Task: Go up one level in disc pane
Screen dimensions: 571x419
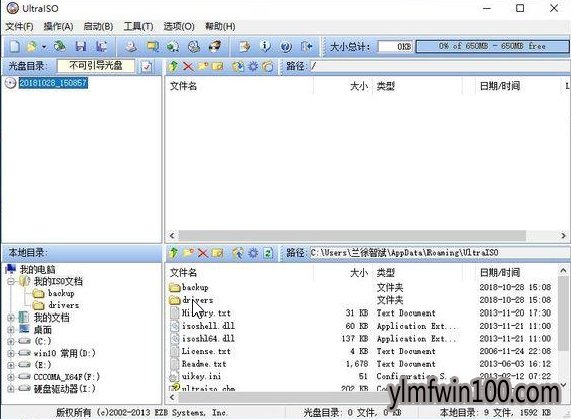Action: [x=174, y=66]
